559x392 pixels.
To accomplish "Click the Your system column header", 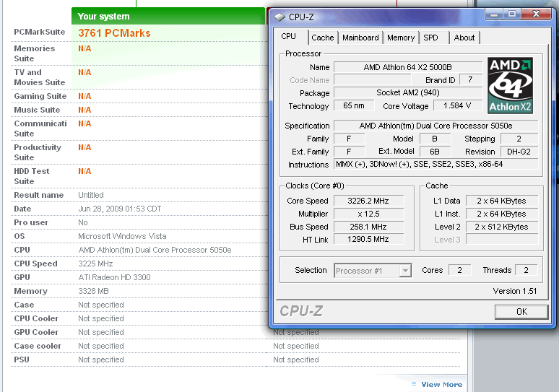I will (168, 16).
